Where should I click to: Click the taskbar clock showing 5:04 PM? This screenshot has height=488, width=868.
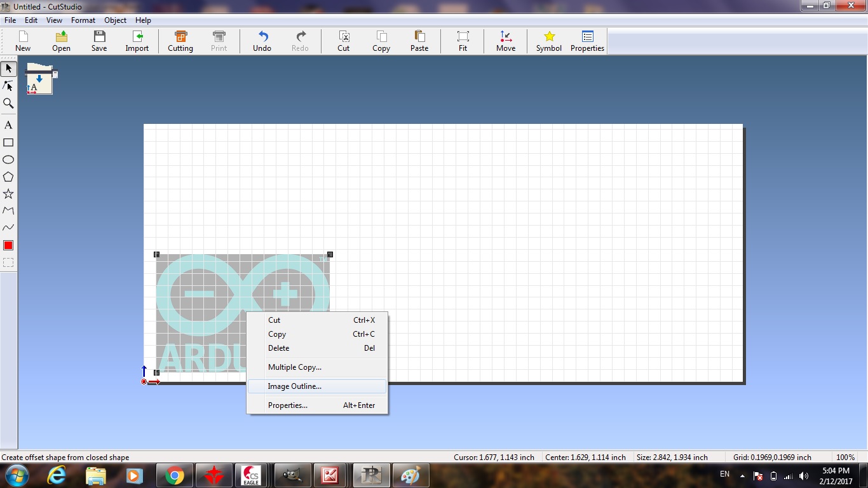(836, 476)
